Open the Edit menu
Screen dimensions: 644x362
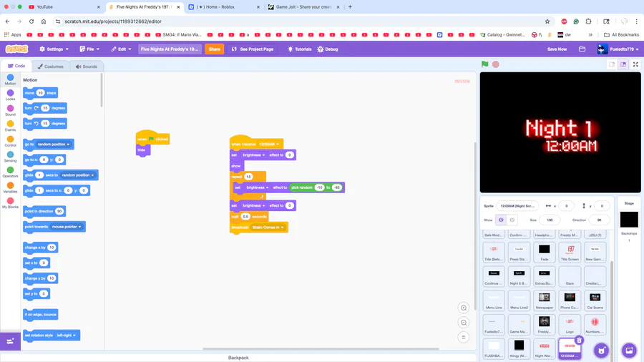tap(121, 49)
